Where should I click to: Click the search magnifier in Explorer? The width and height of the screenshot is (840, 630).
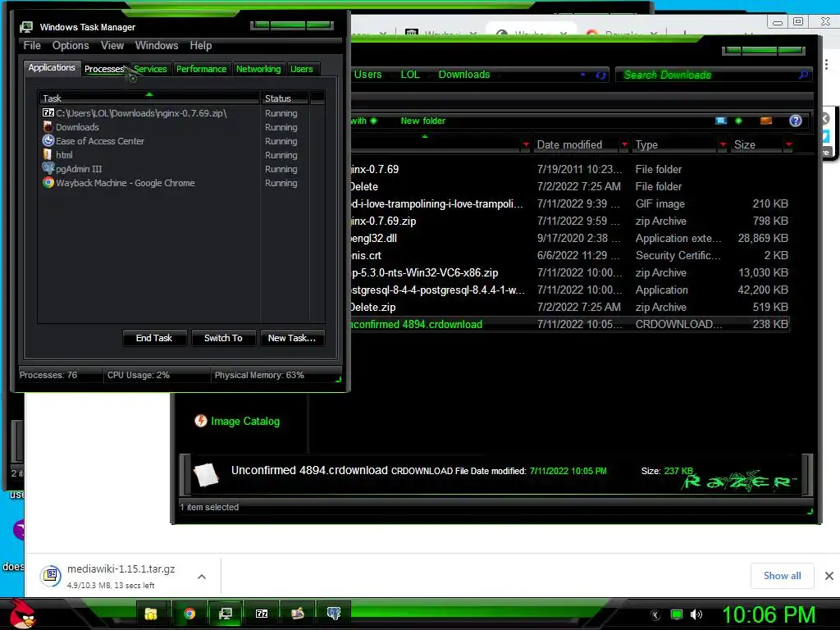[x=803, y=75]
